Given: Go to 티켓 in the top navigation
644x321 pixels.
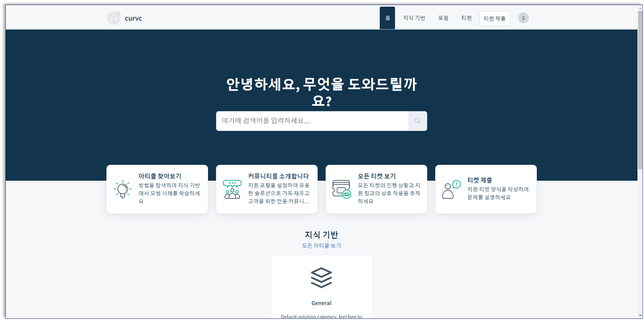Looking at the screenshot, I should pyautogui.click(x=467, y=18).
